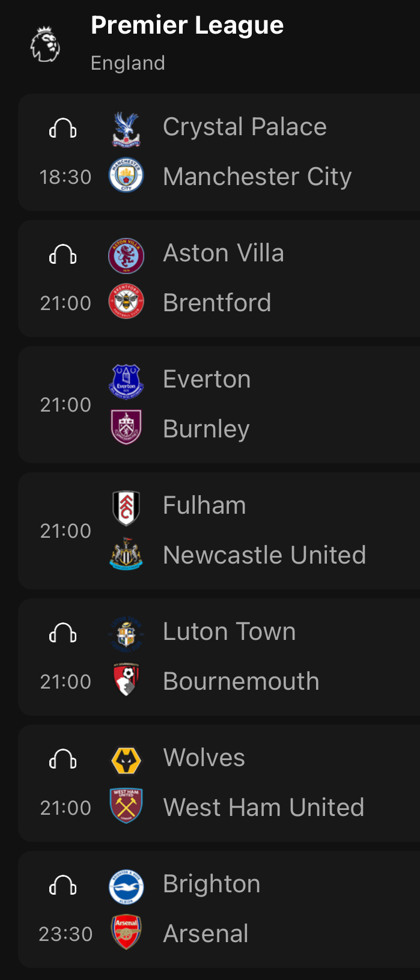Select the England country label
Image resolution: width=420 pixels, height=980 pixels.
[x=128, y=63]
